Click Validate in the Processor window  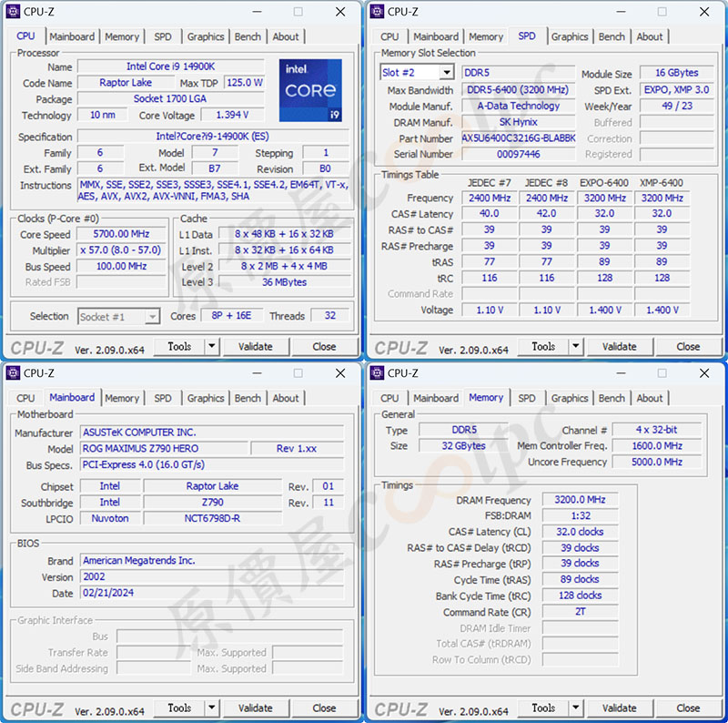256,347
